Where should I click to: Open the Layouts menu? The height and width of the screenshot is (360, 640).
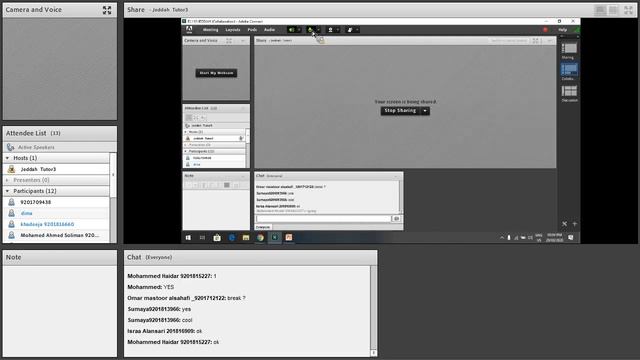[x=233, y=30]
